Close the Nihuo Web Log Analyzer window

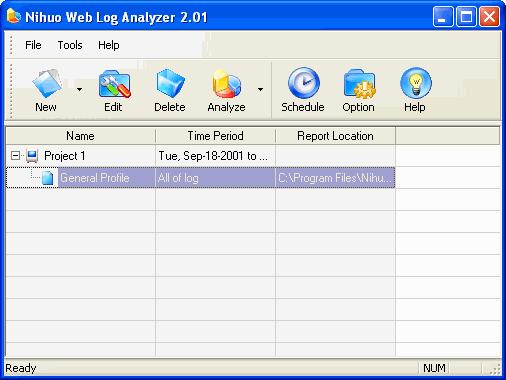(489, 16)
